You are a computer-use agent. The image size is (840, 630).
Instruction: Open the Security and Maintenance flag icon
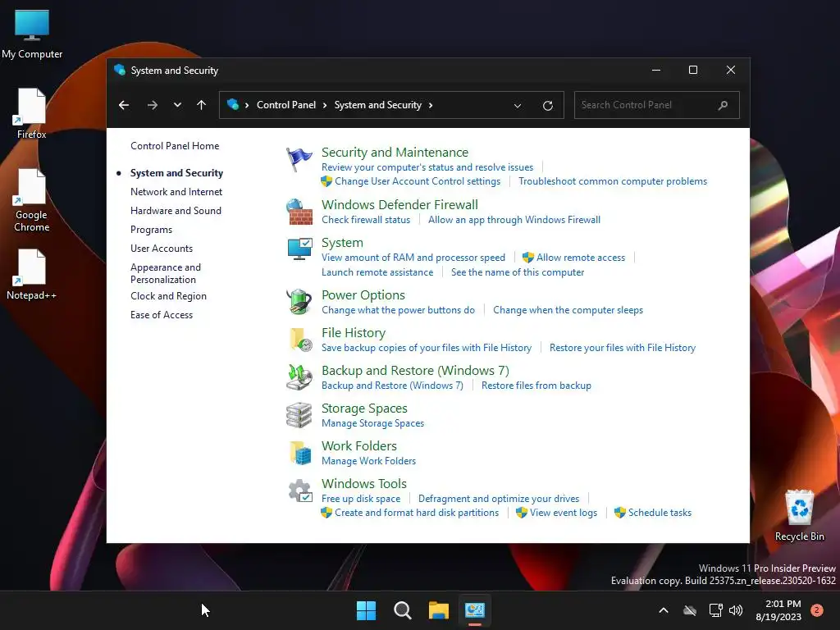299,160
